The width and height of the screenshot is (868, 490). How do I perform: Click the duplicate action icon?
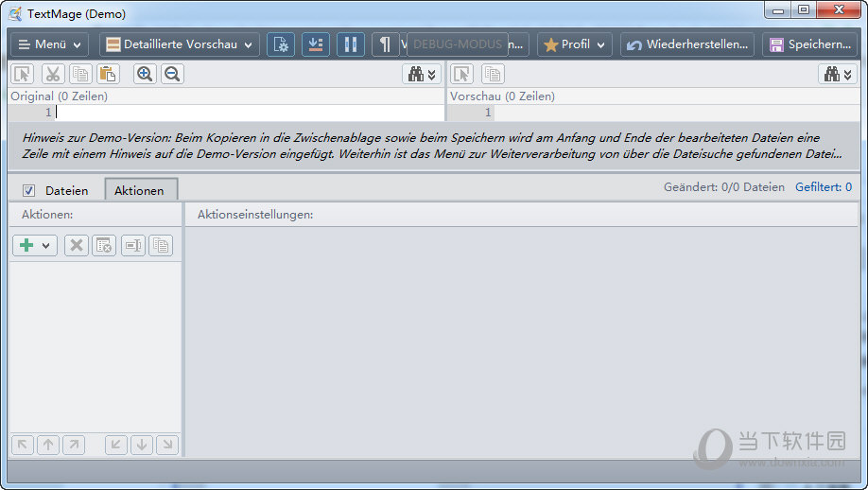point(161,245)
